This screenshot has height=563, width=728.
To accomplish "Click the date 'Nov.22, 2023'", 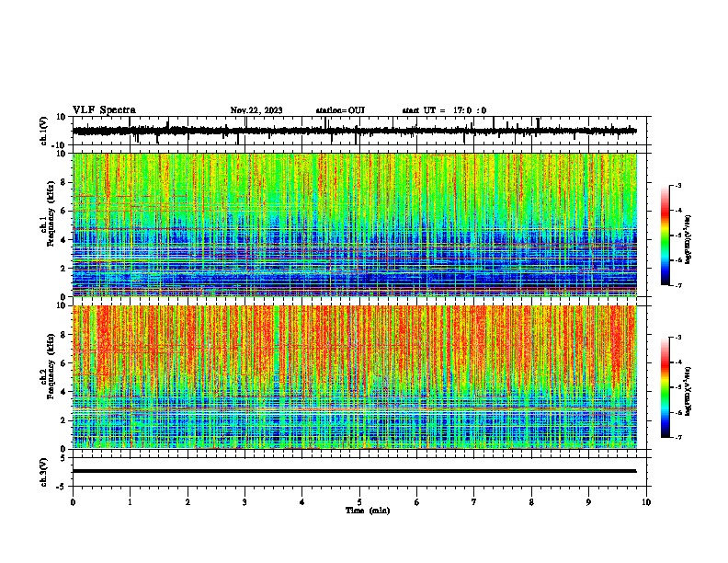I will tap(256, 110).
